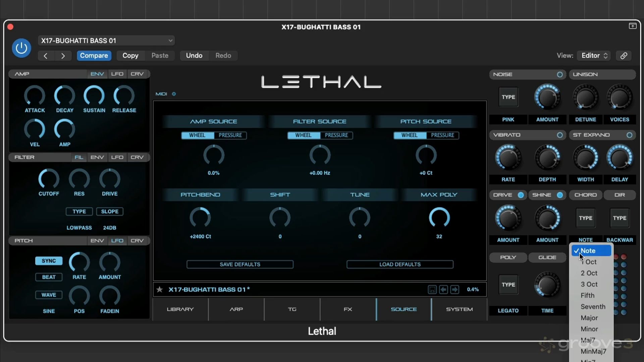This screenshot has height=362, width=644.
Task: Click Save Defaults button
Action: tap(240, 265)
